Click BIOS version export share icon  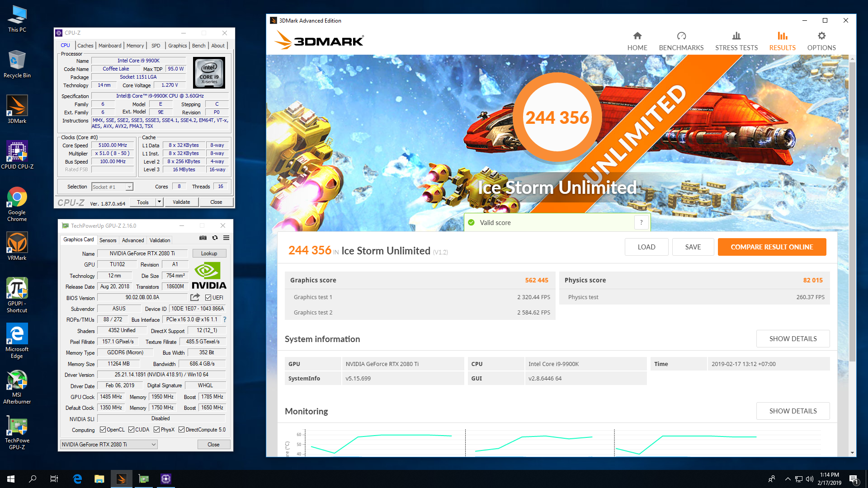195,297
